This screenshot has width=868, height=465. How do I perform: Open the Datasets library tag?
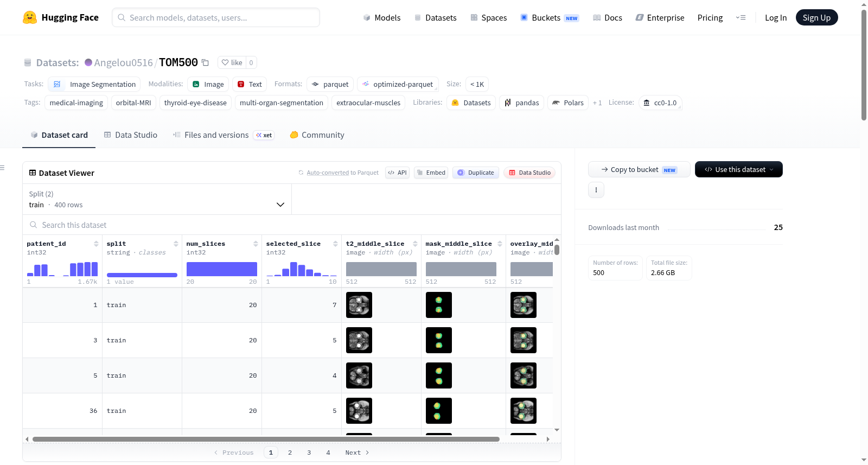(471, 103)
